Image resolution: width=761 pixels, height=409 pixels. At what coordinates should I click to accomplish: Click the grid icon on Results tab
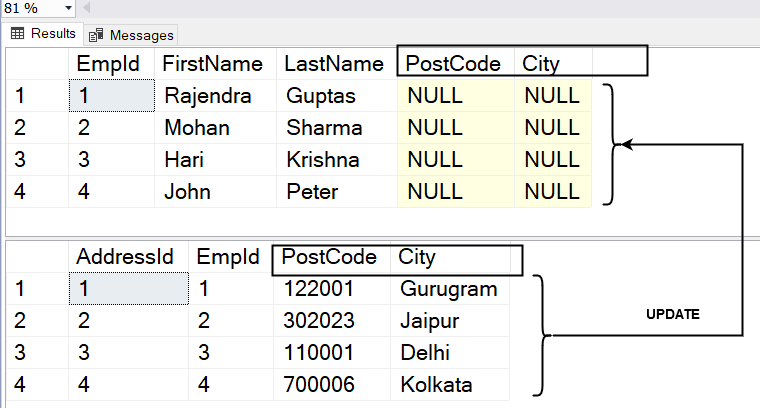17,33
